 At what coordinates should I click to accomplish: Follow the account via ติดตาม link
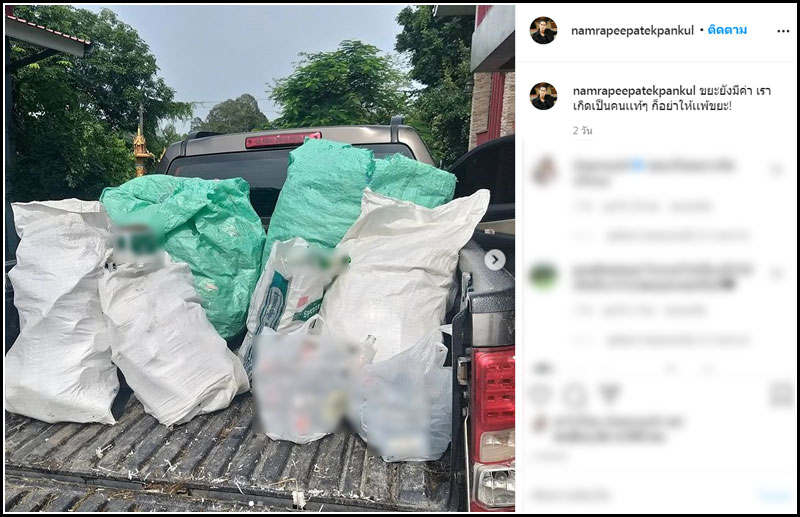[x=727, y=30]
